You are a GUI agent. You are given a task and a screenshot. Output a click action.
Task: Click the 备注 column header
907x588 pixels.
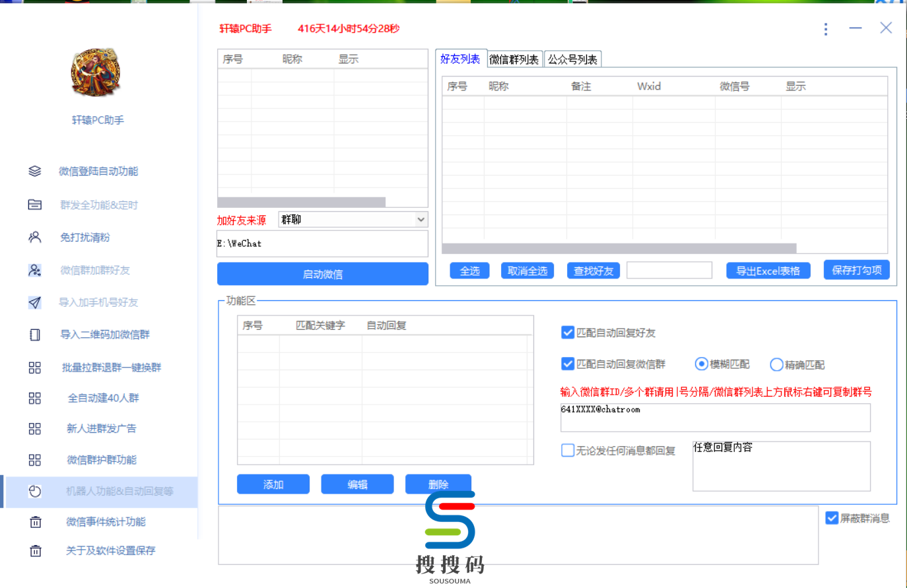pos(581,86)
